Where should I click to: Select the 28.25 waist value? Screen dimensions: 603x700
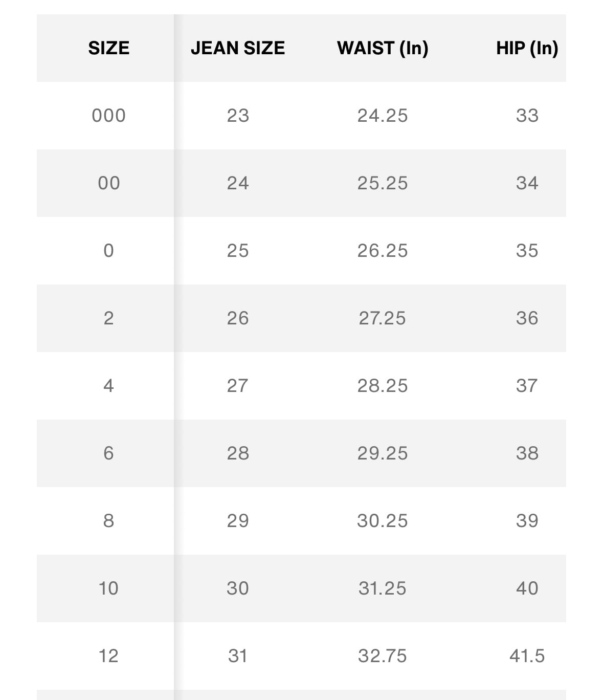tap(383, 386)
